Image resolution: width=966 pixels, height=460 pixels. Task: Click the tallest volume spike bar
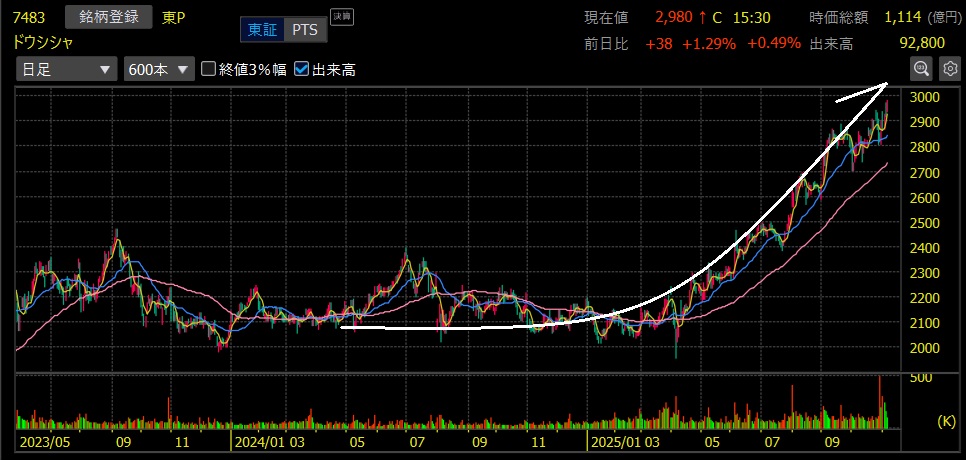[880, 400]
